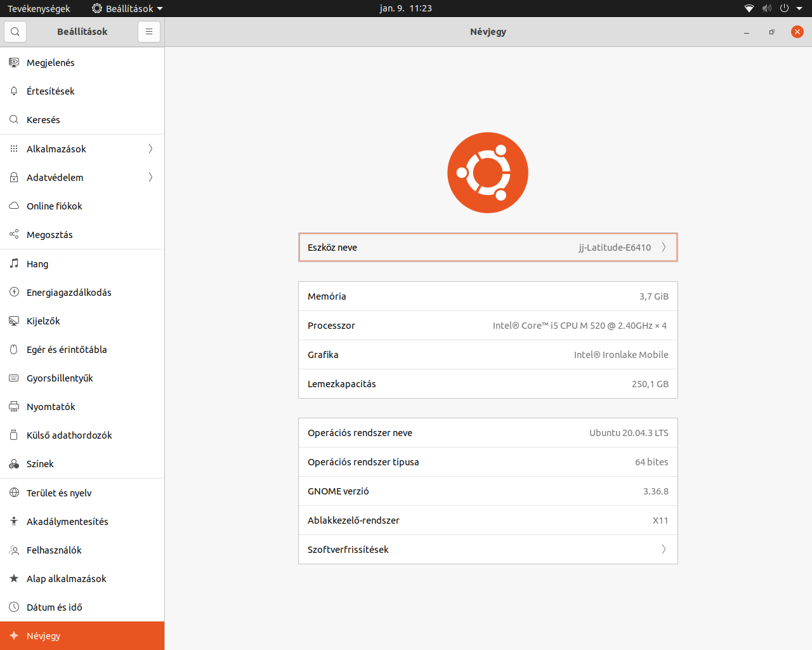The width and height of the screenshot is (812, 650).
Task: Select Hang settings panel
Action: (82, 263)
